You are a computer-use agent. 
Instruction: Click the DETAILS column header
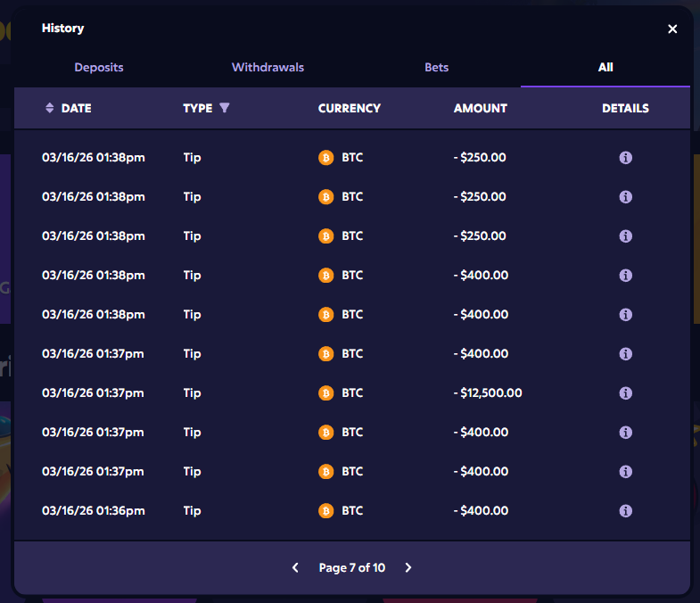pos(625,108)
